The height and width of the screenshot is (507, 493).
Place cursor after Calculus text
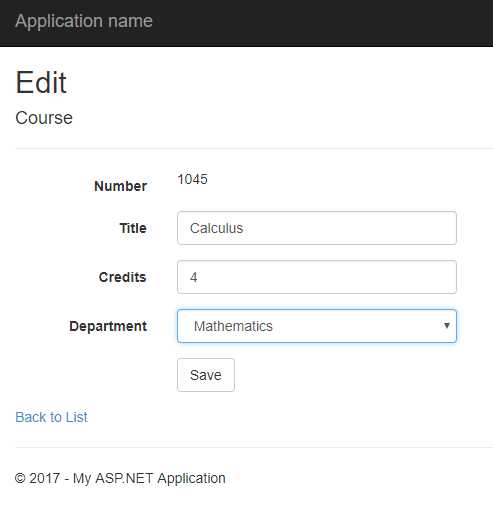point(244,228)
